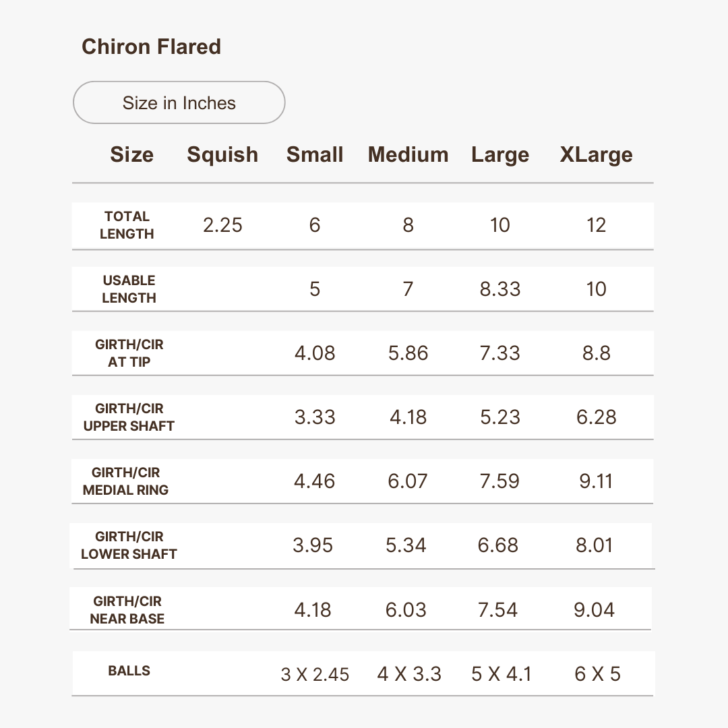Click the XLarge total length value 12
The width and height of the screenshot is (728, 728).
pyautogui.click(x=596, y=225)
